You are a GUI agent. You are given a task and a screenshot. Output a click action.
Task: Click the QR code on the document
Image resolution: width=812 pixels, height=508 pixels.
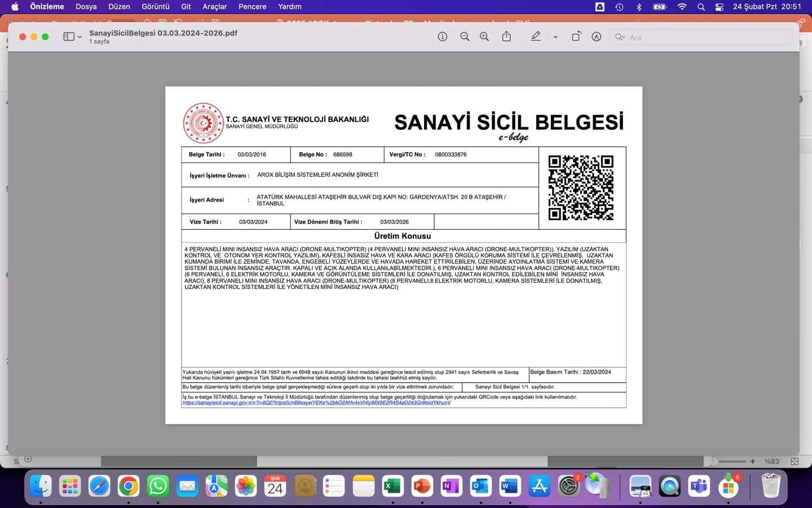[x=581, y=187]
